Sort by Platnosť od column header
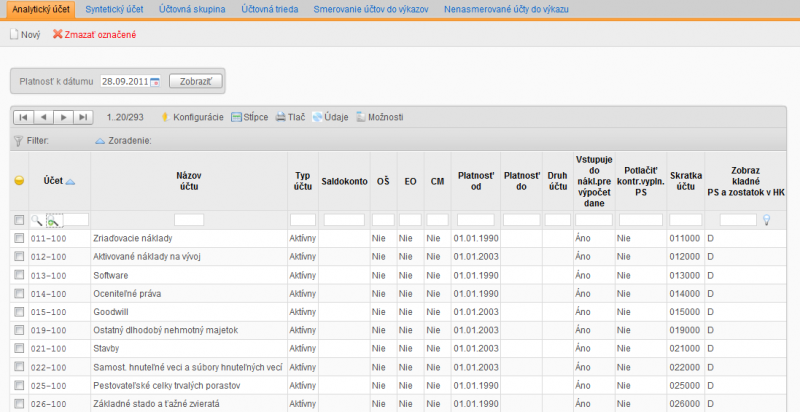 point(476,181)
